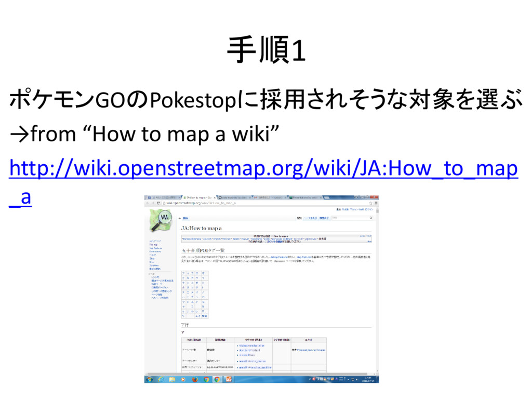Click the wiki search magnifier icon
Screen dimensions: 532x399
pyautogui.click(x=371, y=218)
